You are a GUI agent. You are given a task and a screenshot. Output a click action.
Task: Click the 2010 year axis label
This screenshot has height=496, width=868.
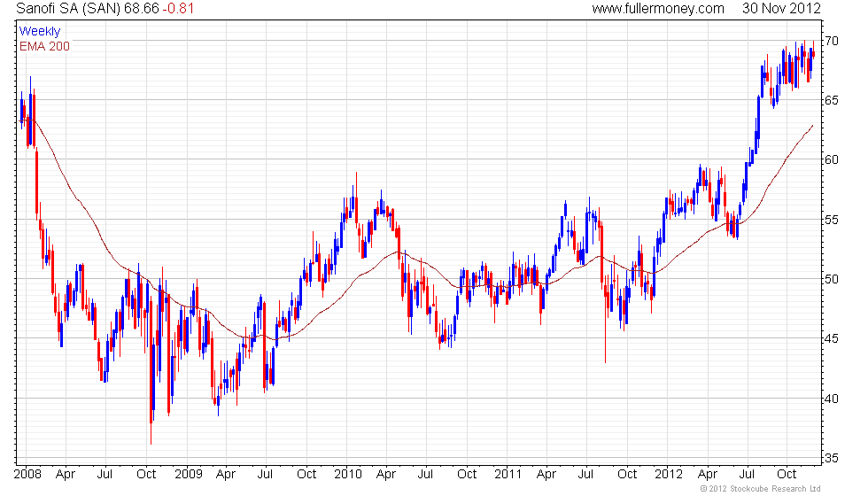click(x=347, y=474)
